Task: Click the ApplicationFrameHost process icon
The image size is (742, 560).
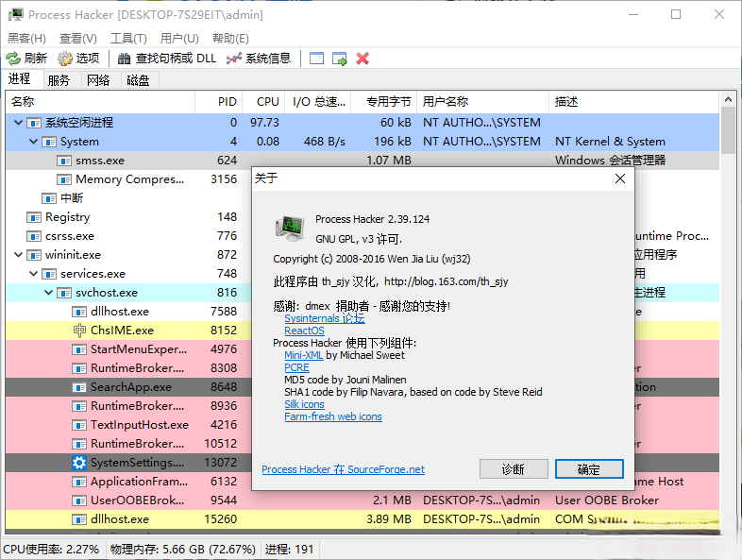Action: [x=79, y=482]
